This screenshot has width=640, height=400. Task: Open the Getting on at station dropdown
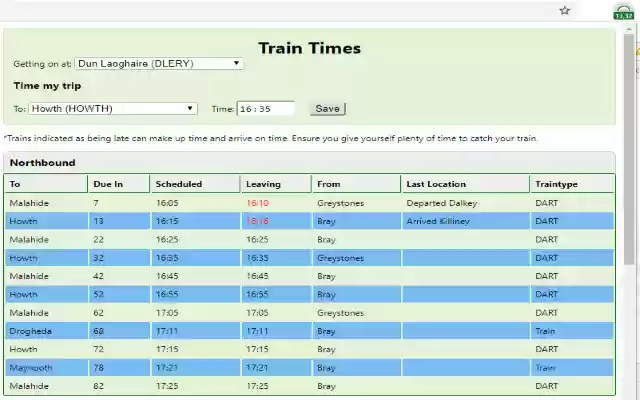coord(159,64)
